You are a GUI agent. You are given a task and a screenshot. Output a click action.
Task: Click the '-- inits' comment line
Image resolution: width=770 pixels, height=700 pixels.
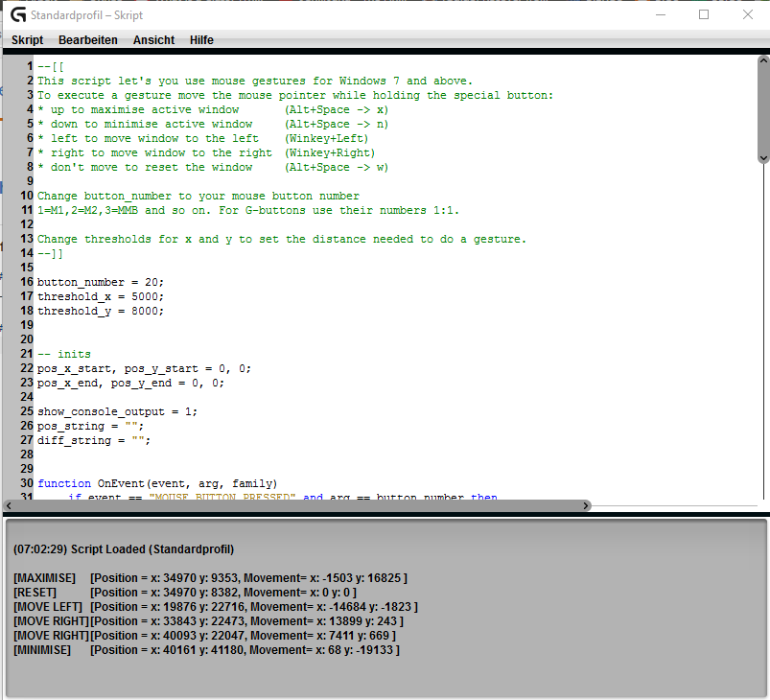(64, 354)
